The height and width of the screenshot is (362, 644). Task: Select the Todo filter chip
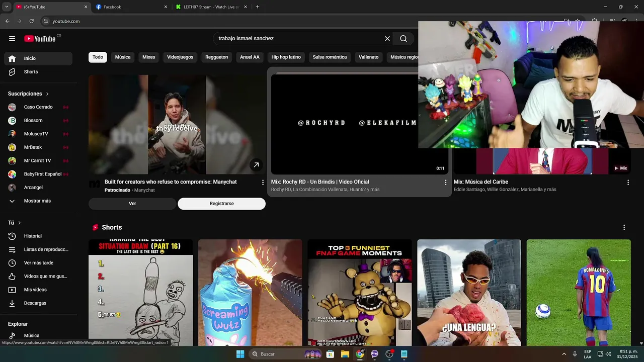tap(98, 57)
